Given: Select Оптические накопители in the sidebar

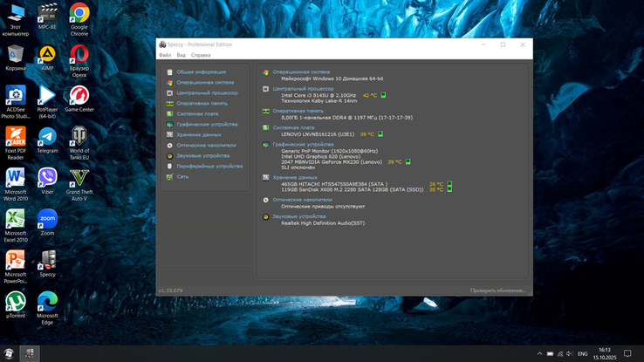Looking at the screenshot, I should (206, 146).
